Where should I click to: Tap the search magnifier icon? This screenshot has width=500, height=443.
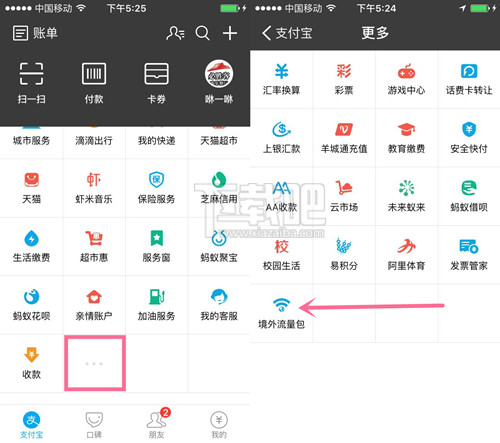click(202, 33)
